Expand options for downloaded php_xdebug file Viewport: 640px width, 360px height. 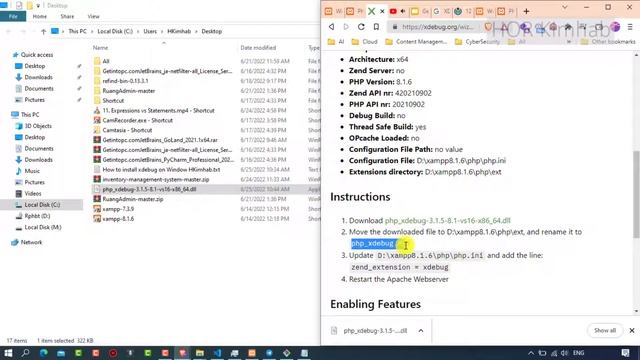pyautogui.click(x=421, y=331)
